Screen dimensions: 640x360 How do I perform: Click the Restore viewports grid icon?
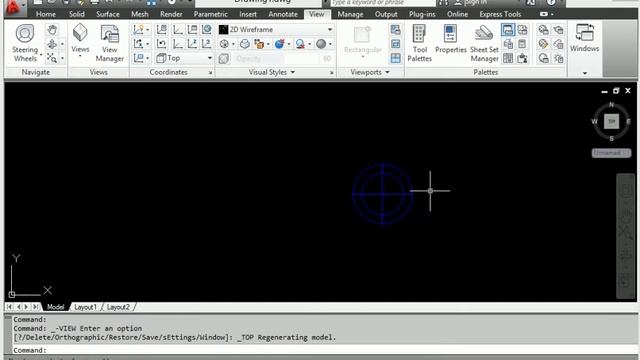click(396, 58)
